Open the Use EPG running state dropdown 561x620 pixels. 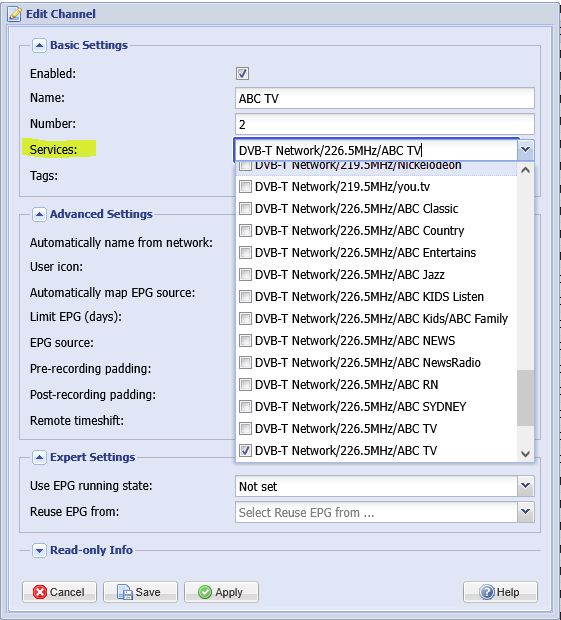tap(525, 486)
